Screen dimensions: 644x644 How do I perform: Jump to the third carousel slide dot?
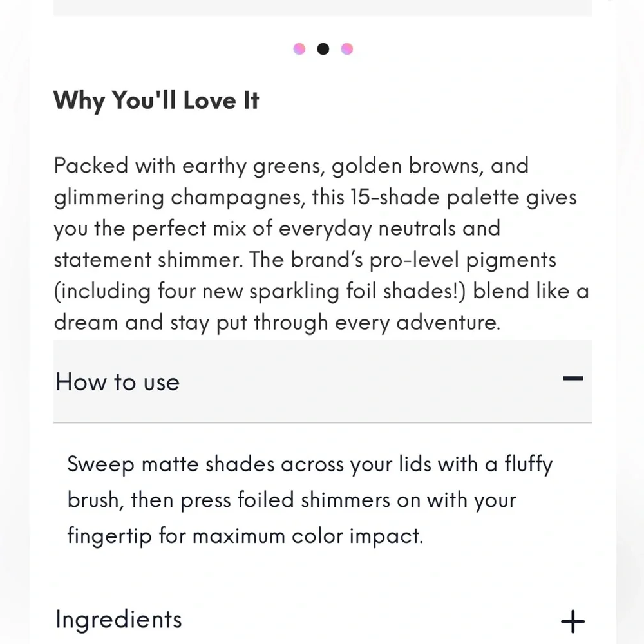pyautogui.click(x=347, y=49)
